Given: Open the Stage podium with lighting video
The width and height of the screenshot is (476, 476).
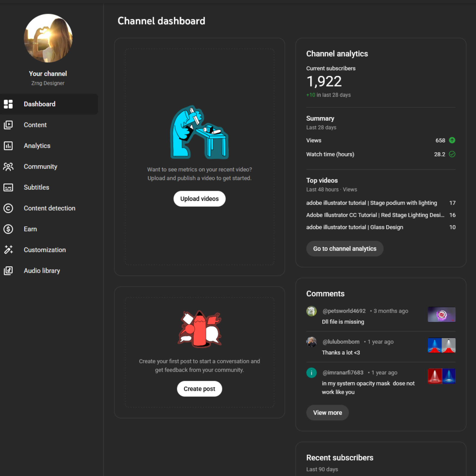Looking at the screenshot, I should pyautogui.click(x=371, y=203).
